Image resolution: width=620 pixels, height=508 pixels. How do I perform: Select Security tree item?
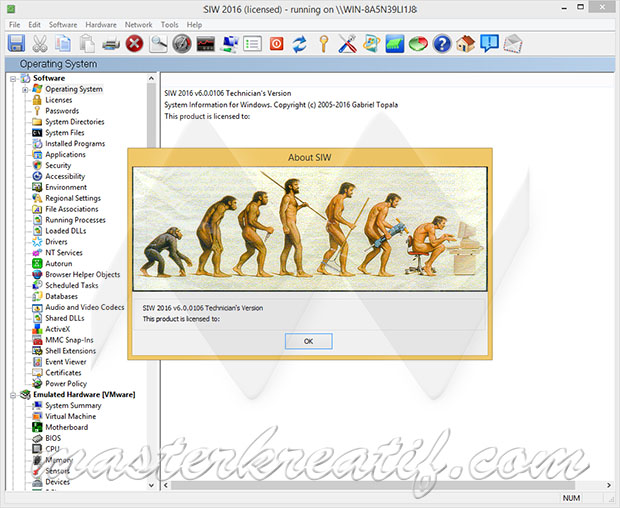(58, 165)
